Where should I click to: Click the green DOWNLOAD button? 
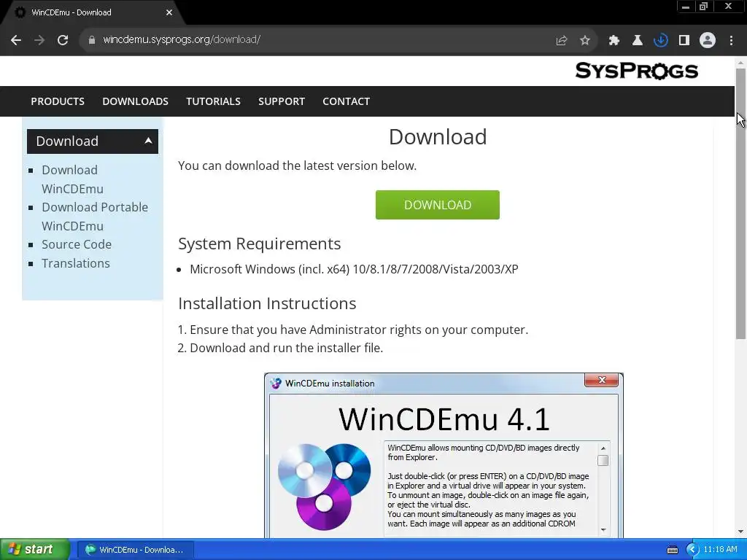pos(438,205)
